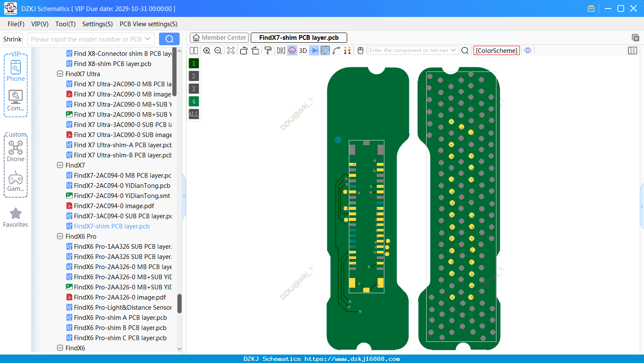Open the Tool(T) menu
The height and width of the screenshot is (363, 644).
(x=66, y=24)
